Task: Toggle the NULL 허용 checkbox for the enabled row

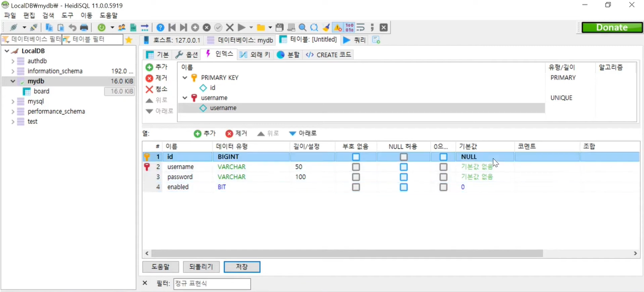Action: point(404,187)
